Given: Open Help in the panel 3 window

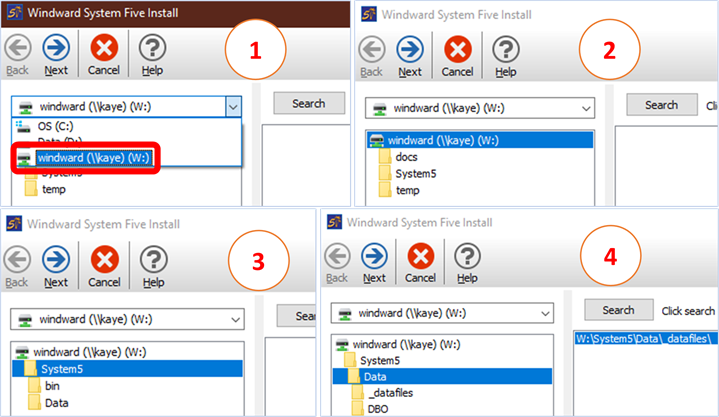Looking at the screenshot, I should click(154, 268).
